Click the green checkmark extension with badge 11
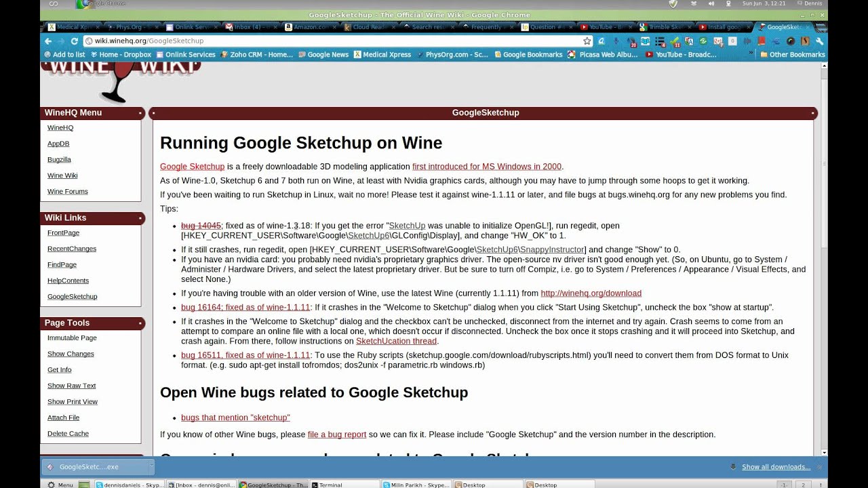The image size is (868, 488). (x=675, y=41)
